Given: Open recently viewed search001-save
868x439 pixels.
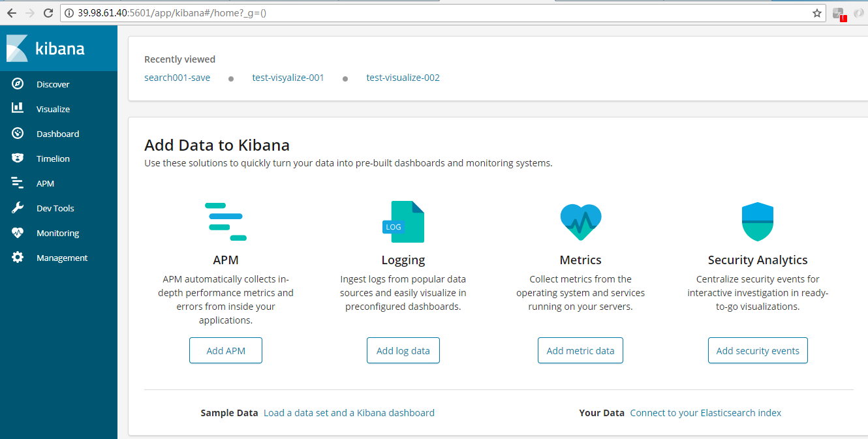Looking at the screenshot, I should click(x=177, y=78).
